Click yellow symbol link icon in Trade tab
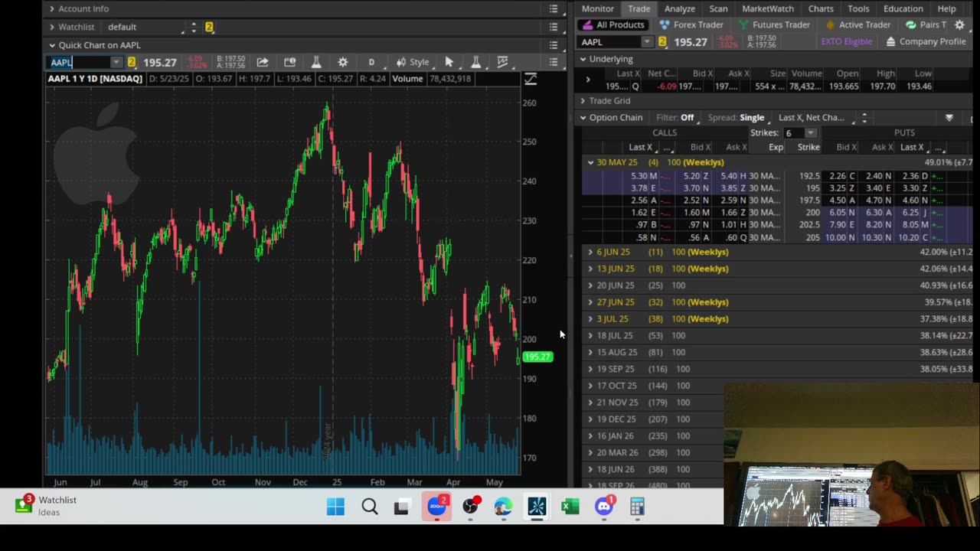 pyautogui.click(x=662, y=42)
